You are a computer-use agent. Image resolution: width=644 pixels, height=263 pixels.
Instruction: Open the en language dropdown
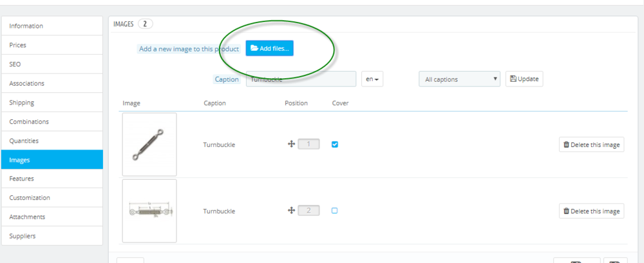coord(372,79)
